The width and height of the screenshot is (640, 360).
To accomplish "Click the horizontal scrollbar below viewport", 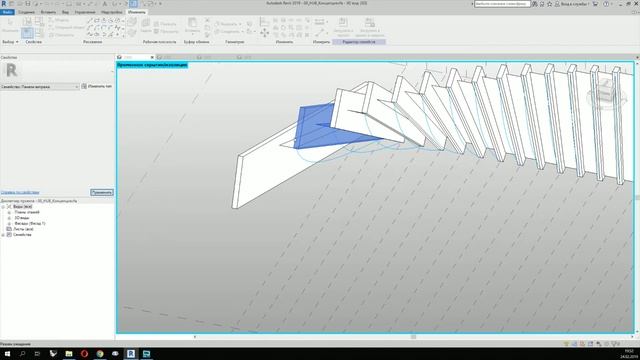I will tap(413, 337).
